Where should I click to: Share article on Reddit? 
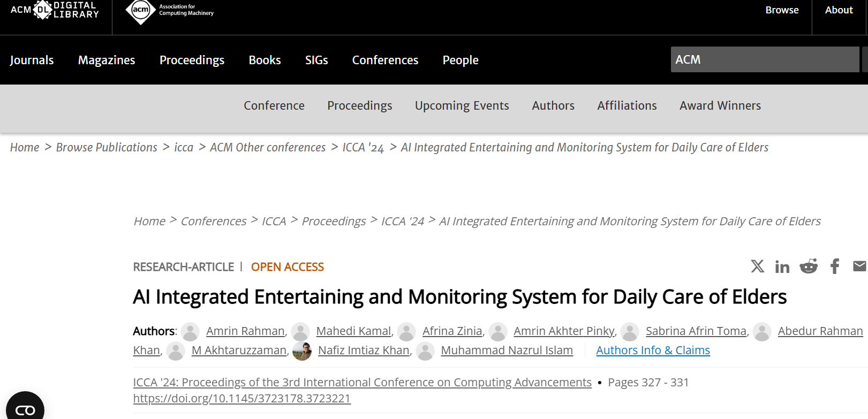coord(809,266)
